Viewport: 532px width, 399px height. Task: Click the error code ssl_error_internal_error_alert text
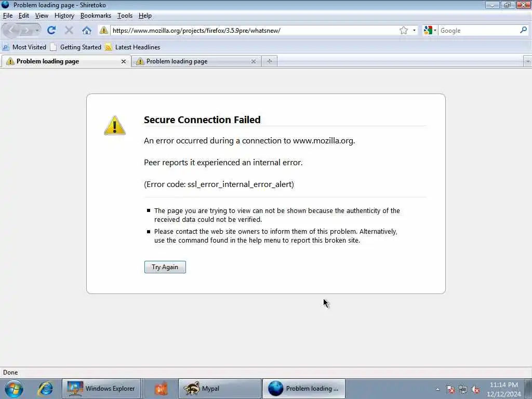pyautogui.click(x=219, y=184)
